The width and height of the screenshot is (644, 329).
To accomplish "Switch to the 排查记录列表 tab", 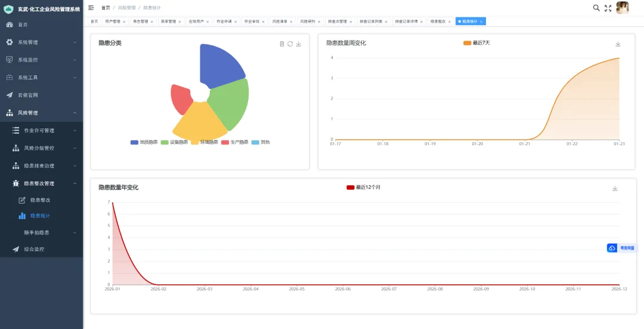I will [373, 21].
